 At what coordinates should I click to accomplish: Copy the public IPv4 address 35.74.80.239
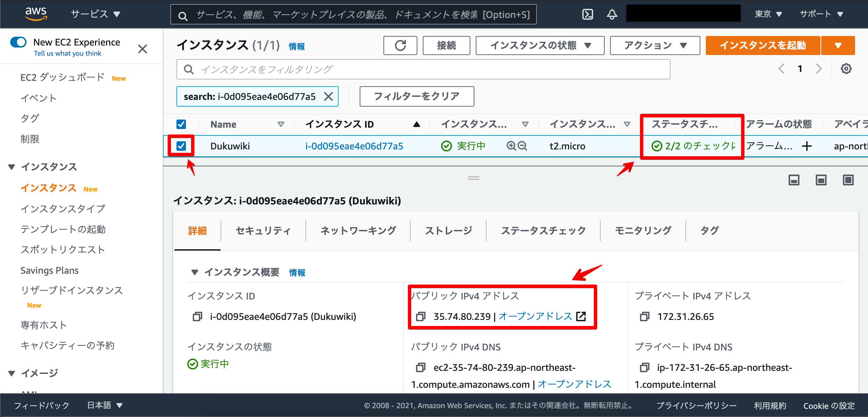(421, 317)
